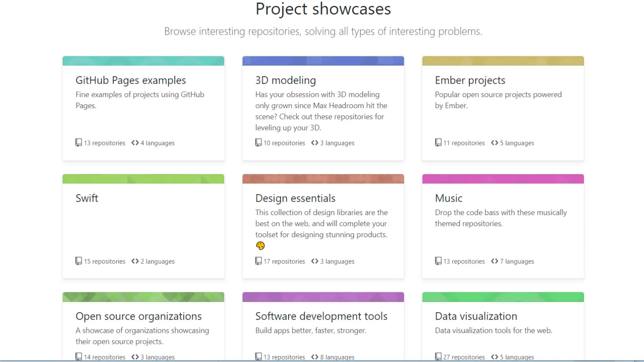The width and height of the screenshot is (644, 362).
Task: Click repository icon in Music card
Action: (x=438, y=261)
